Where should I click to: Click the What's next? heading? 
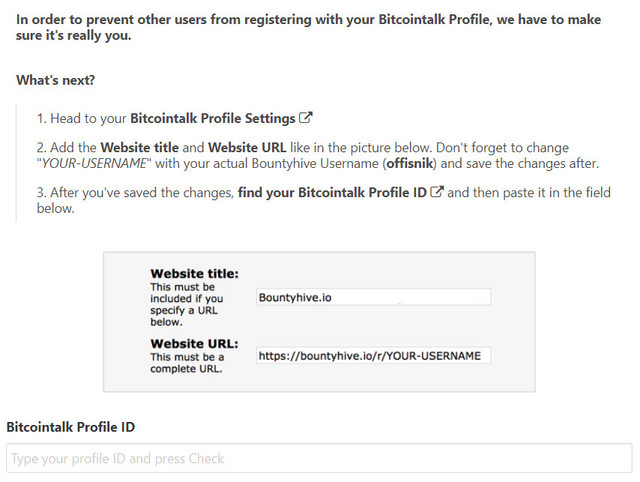(56, 80)
